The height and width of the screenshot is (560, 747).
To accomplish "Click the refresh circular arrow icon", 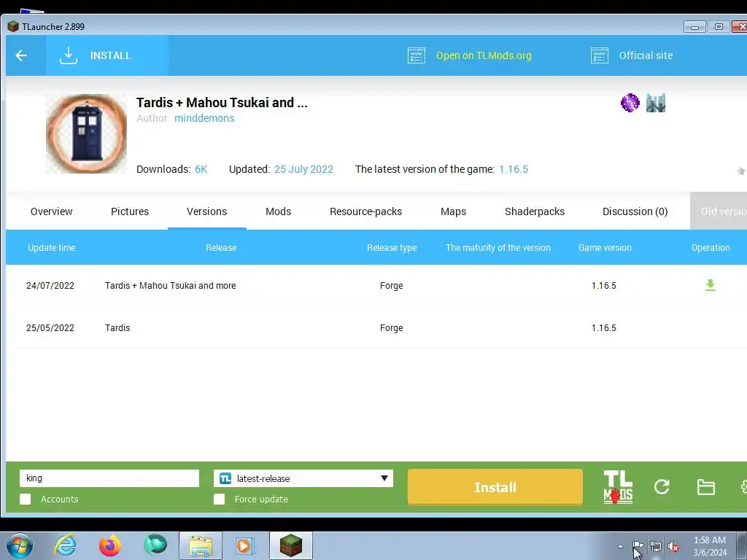I will 662,486.
